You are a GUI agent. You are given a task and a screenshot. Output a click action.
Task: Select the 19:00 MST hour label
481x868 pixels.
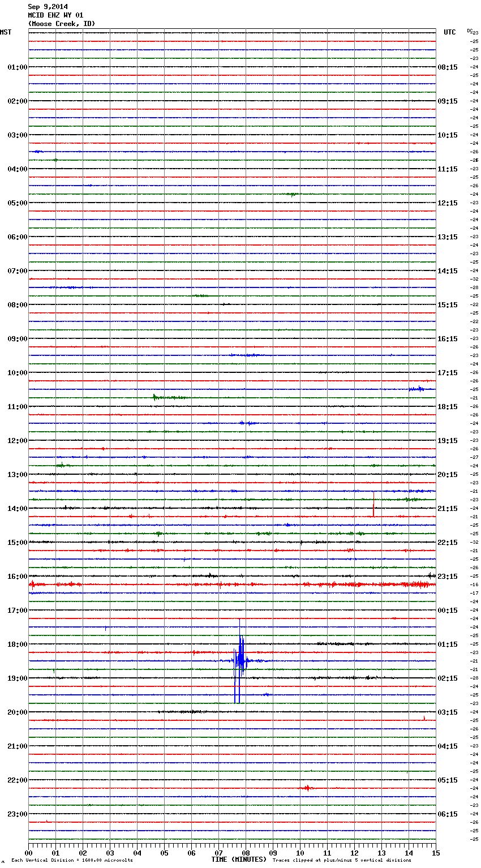pyautogui.click(x=18, y=678)
